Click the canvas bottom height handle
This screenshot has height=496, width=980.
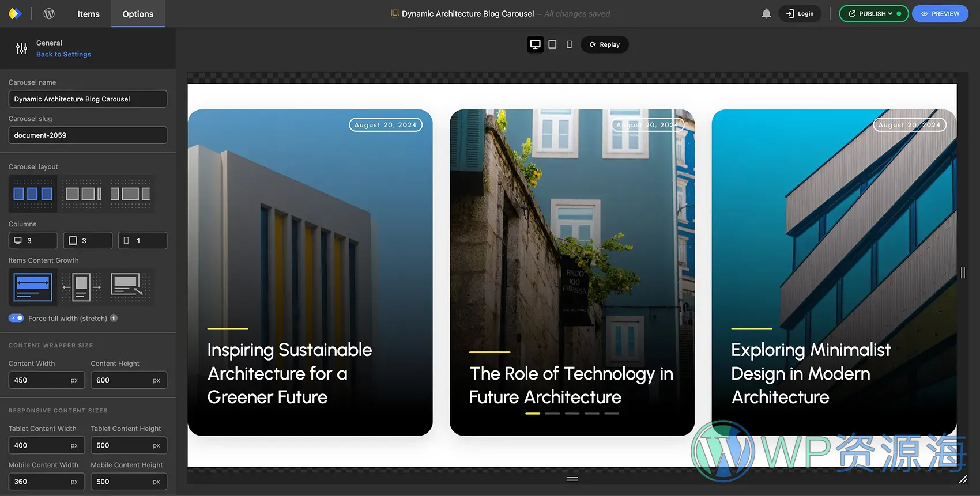point(572,479)
